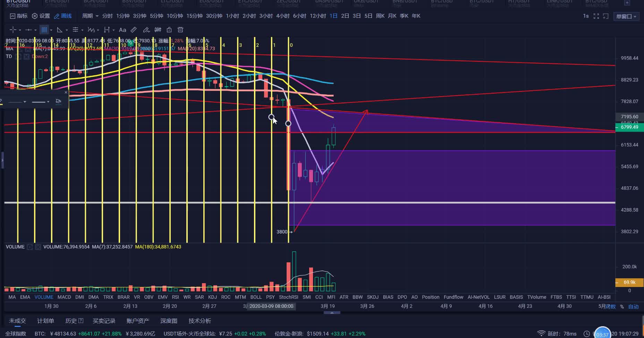
Task: Click the add new window icon
Action: point(606,16)
